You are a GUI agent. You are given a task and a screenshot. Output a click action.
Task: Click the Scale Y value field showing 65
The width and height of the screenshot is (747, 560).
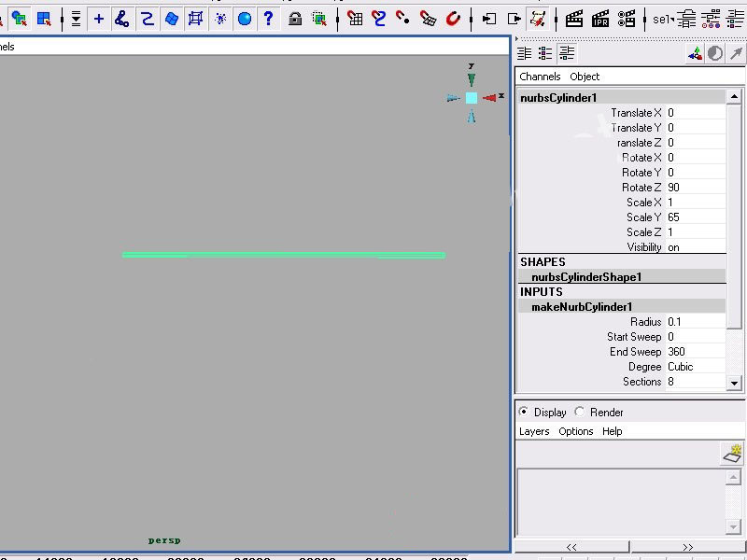(x=696, y=217)
